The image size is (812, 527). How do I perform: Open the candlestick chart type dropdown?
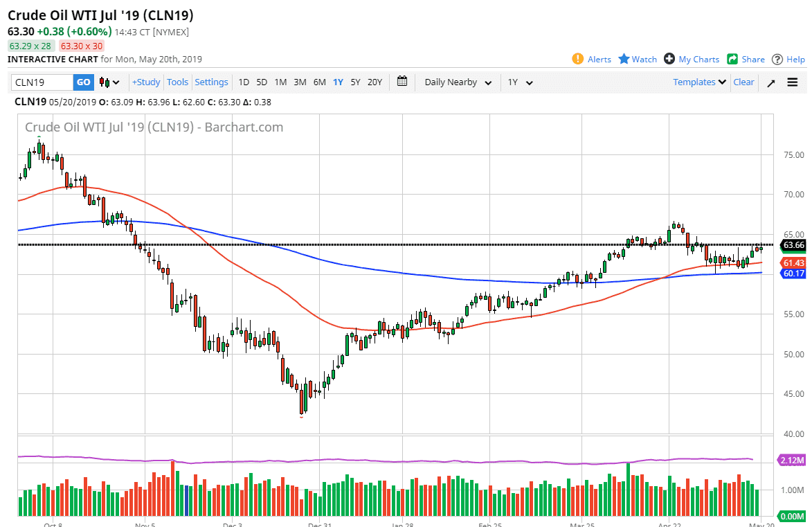click(109, 82)
